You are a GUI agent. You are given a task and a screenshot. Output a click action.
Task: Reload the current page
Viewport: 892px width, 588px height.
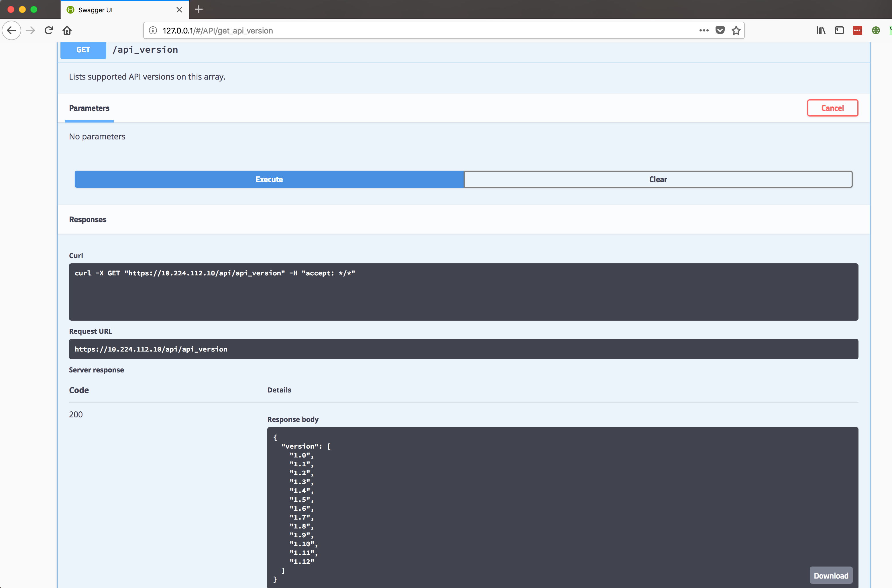tap(49, 30)
